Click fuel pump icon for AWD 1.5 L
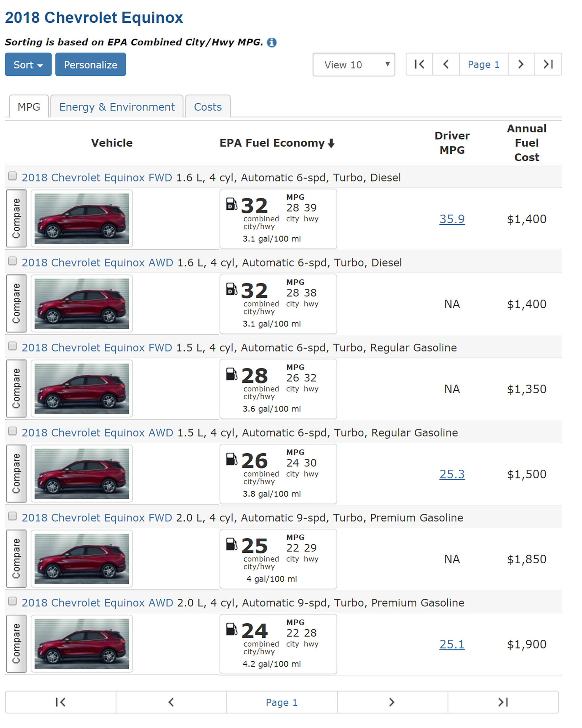 pos(232,459)
